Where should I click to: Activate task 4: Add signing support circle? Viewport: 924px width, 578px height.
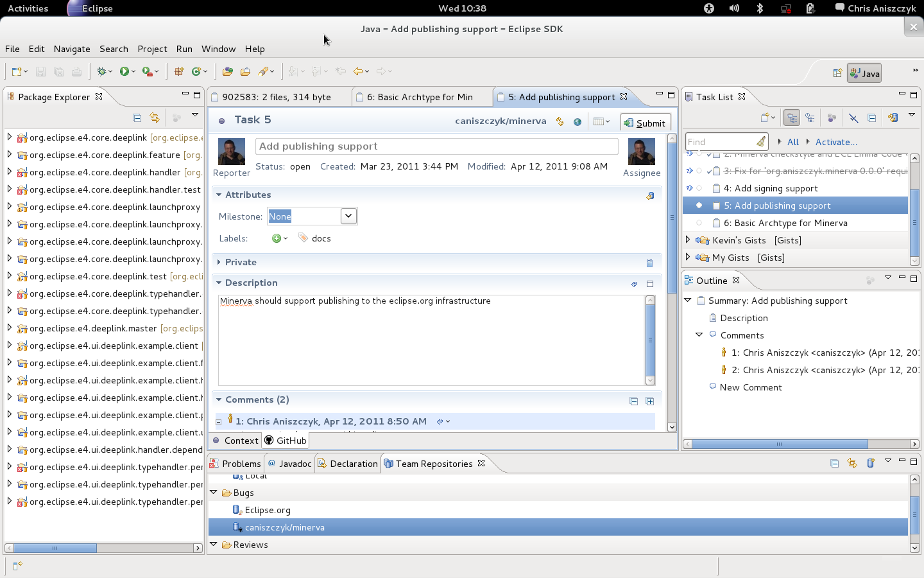699,188
